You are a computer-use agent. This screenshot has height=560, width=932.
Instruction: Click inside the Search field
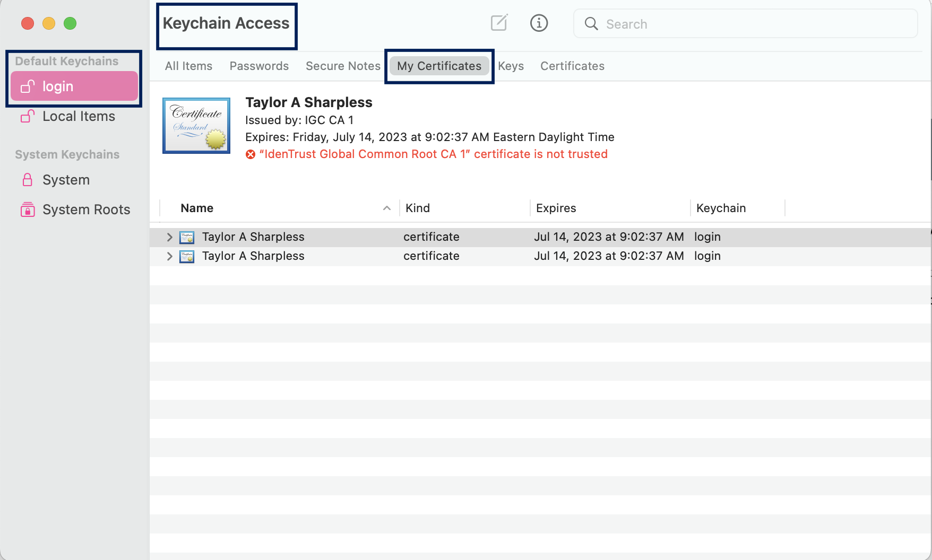tap(690, 23)
